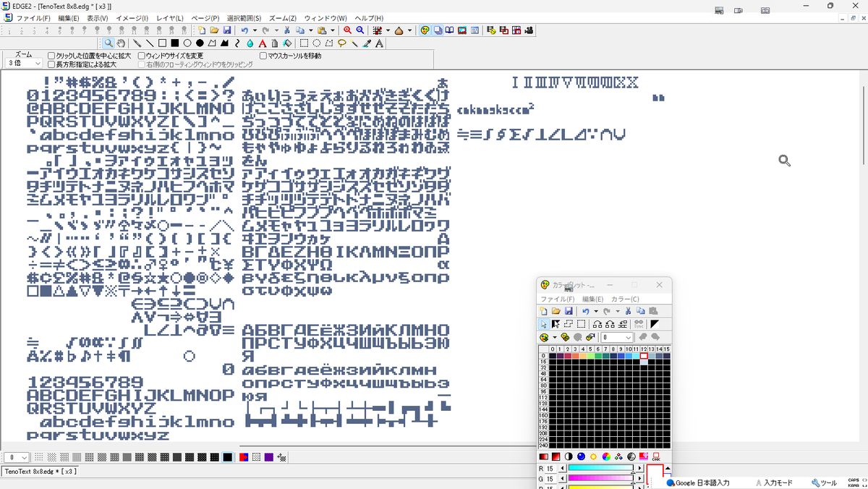
Task: Toggle the purple checker pattern icon
Action: click(268, 457)
